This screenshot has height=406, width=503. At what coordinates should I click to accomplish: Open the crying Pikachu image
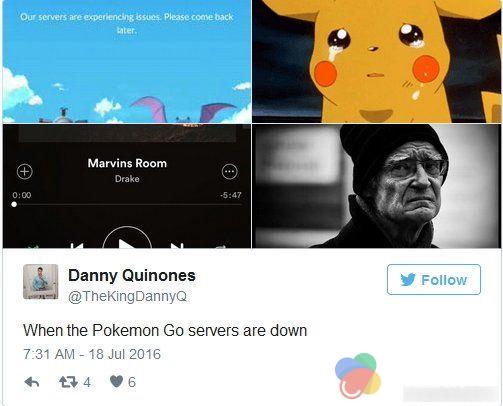coord(376,61)
